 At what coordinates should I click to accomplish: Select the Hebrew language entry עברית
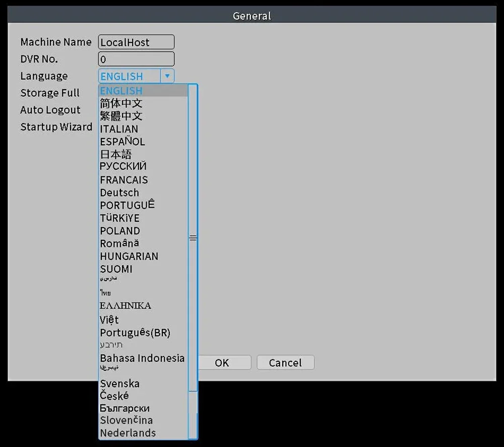[x=111, y=345]
